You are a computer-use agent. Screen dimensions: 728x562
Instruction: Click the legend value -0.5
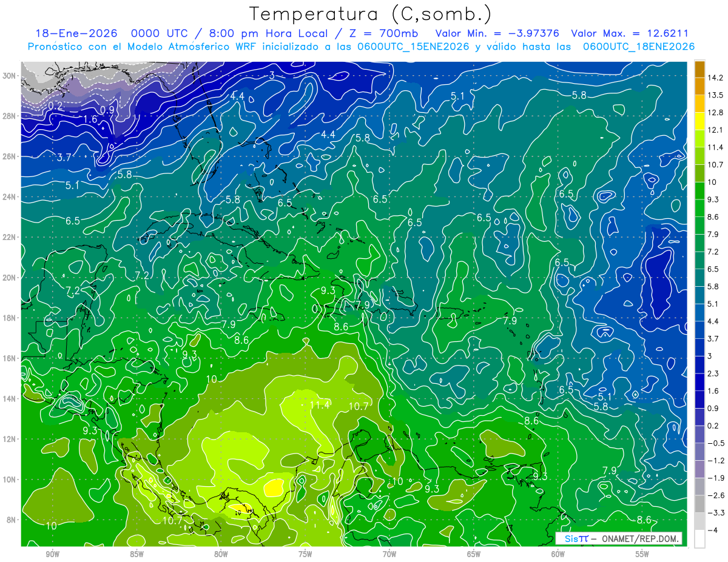[716, 443]
